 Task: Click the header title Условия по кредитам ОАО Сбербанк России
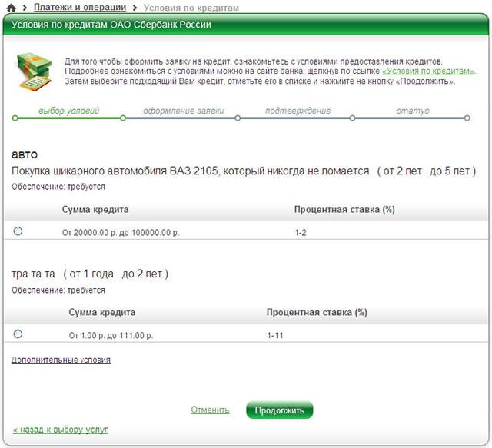click(111, 25)
